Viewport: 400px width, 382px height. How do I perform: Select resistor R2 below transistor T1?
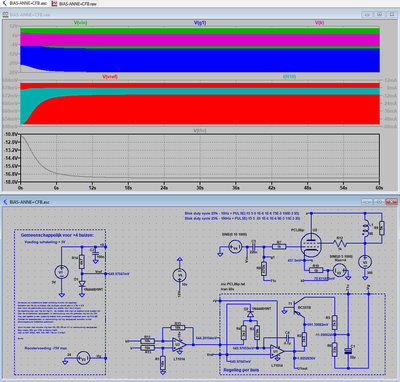(304, 339)
